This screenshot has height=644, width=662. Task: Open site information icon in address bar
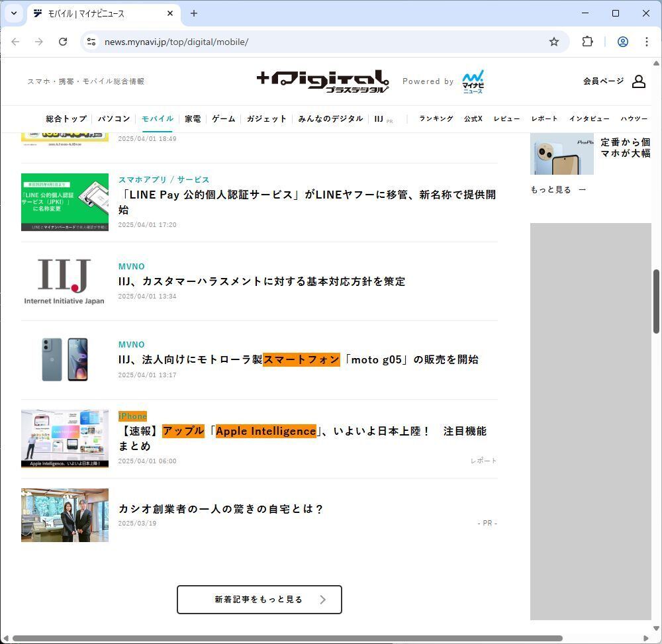[x=91, y=42]
